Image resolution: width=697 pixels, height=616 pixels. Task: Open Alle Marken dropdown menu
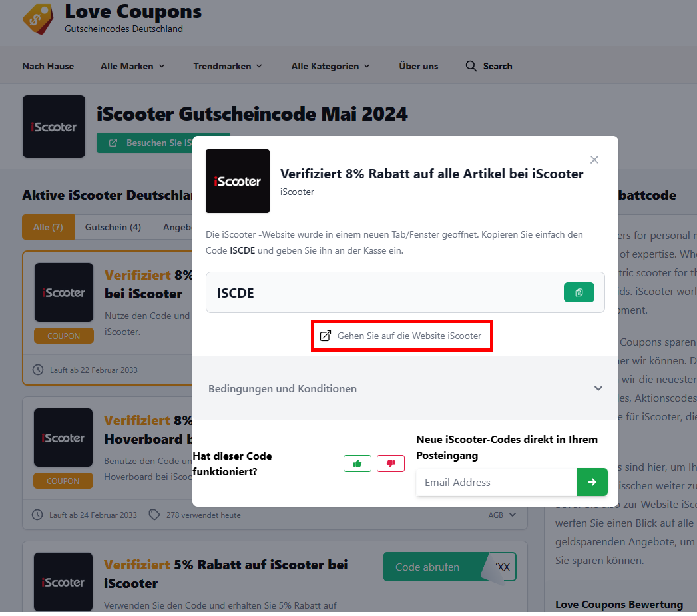point(132,66)
